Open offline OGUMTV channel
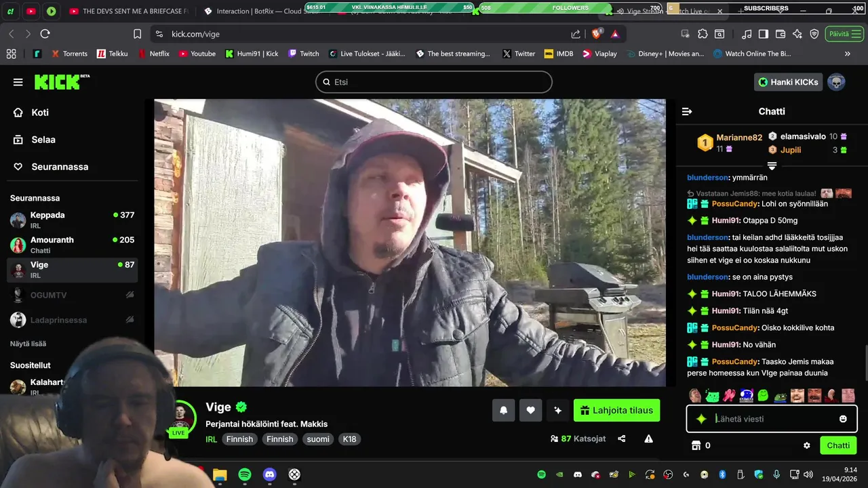Image resolution: width=868 pixels, height=488 pixels. click(72, 295)
